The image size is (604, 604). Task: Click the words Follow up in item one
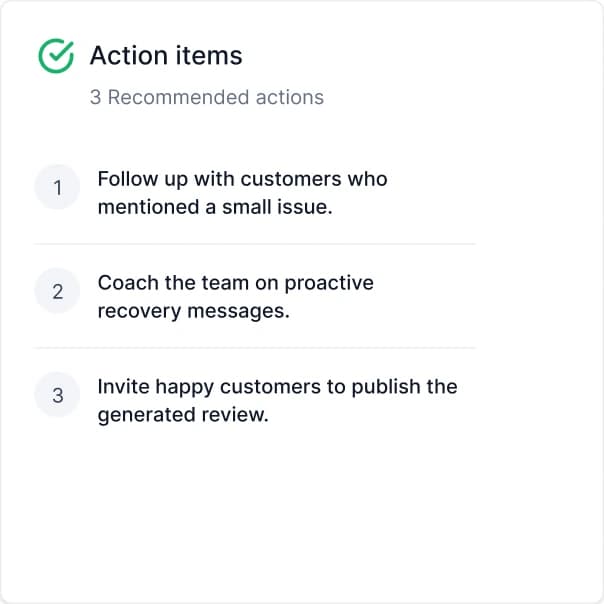tap(143, 180)
